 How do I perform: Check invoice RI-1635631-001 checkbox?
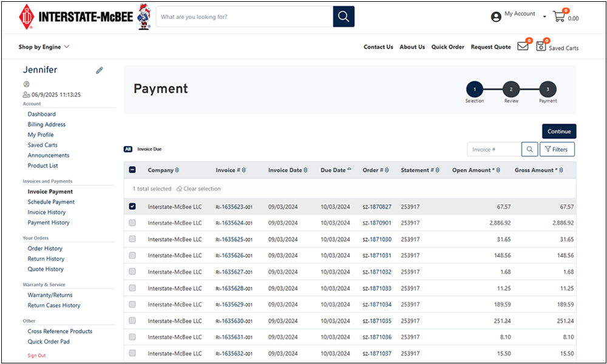pos(132,337)
